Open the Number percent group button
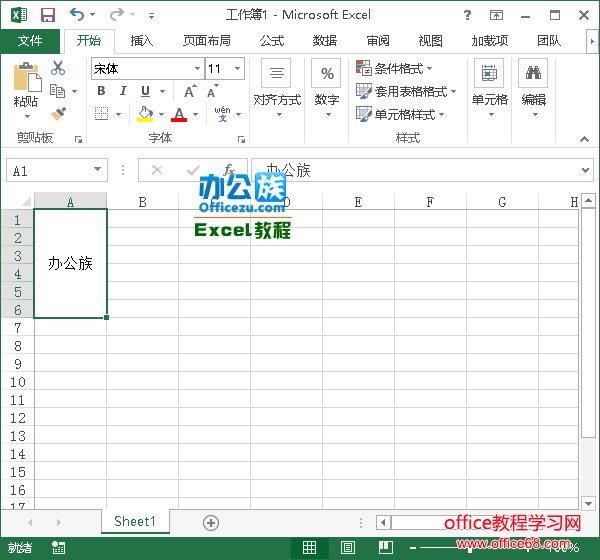This screenshot has height=560, width=600. click(x=327, y=89)
